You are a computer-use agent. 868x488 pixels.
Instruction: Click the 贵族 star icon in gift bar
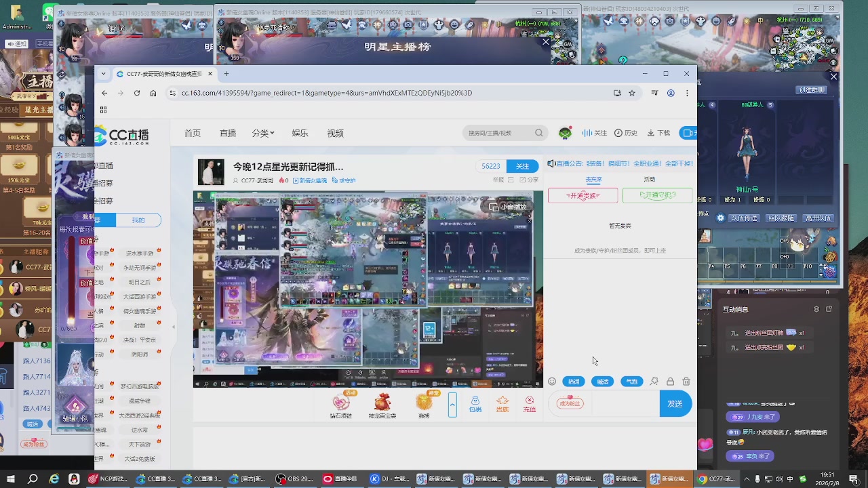click(x=502, y=404)
